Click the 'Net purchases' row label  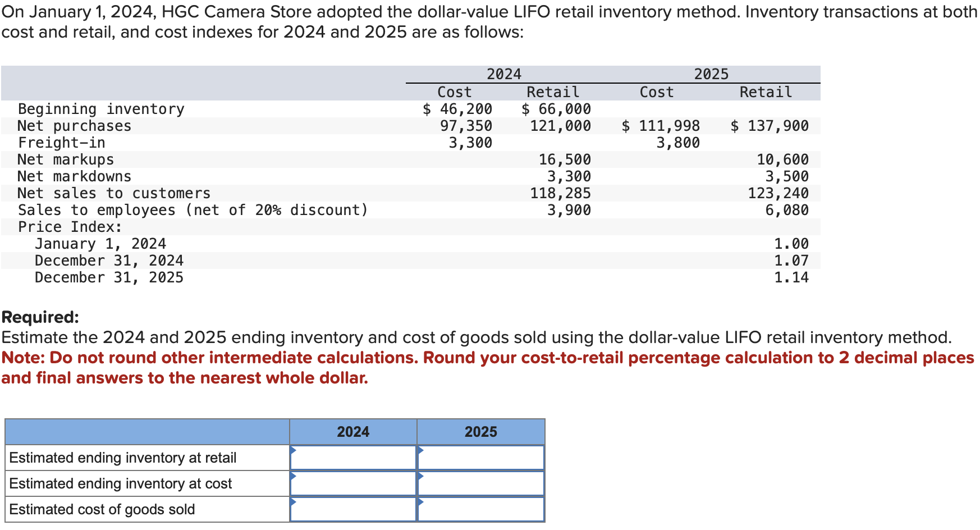[75, 126]
